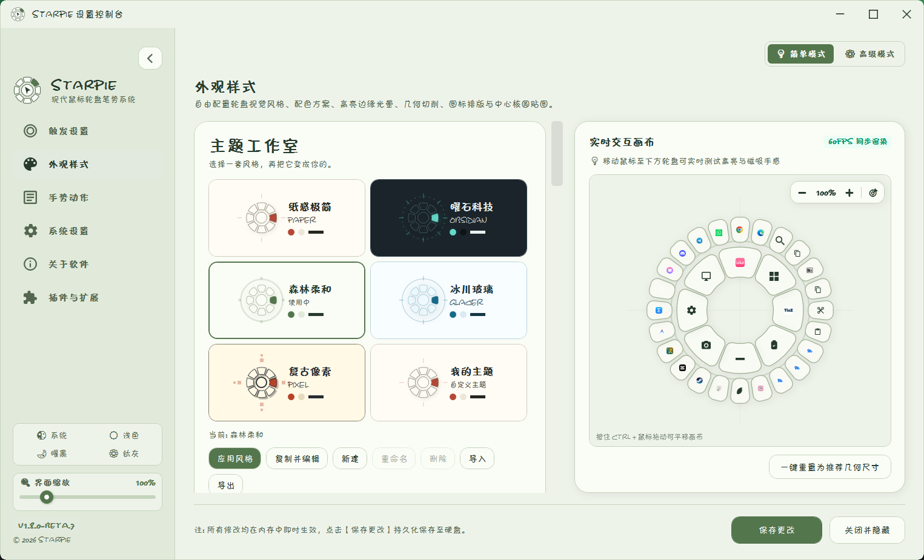This screenshot has width=924, height=560.
Task: Click the 新建 theme button
Action: click(350, 458)
